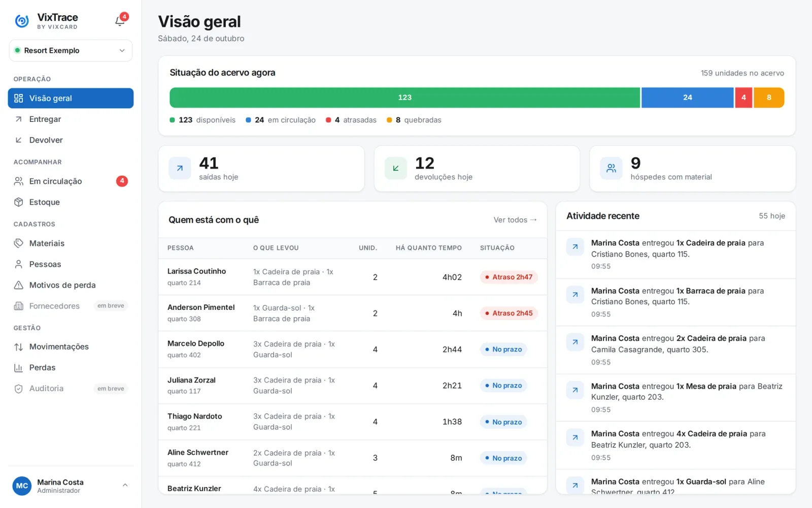Click the Estoque box icon
Viewport: 812px width, 508px height.
coord(19,202)
